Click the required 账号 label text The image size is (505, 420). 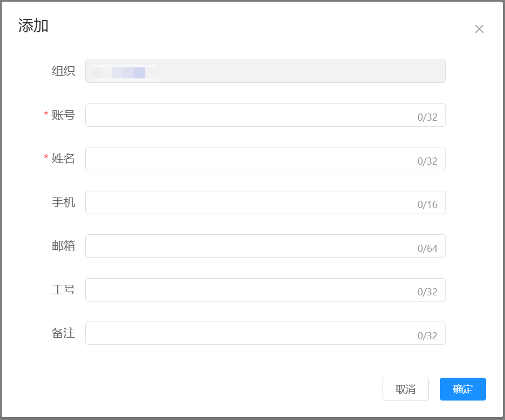tap(63, 115)
